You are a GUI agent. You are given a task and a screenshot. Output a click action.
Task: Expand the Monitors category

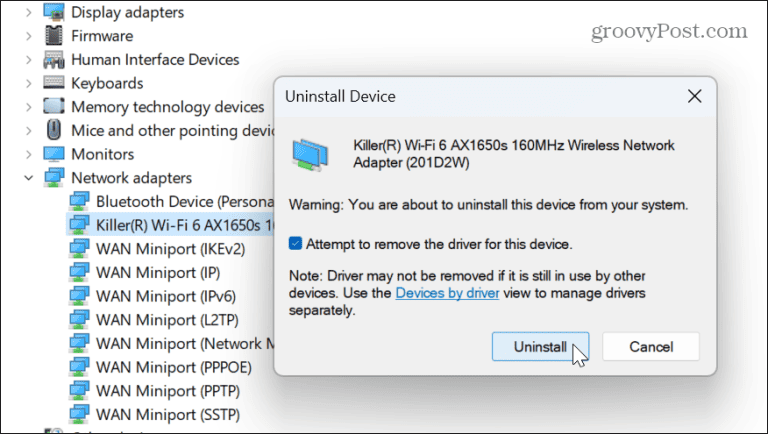(x=27, y=155)
